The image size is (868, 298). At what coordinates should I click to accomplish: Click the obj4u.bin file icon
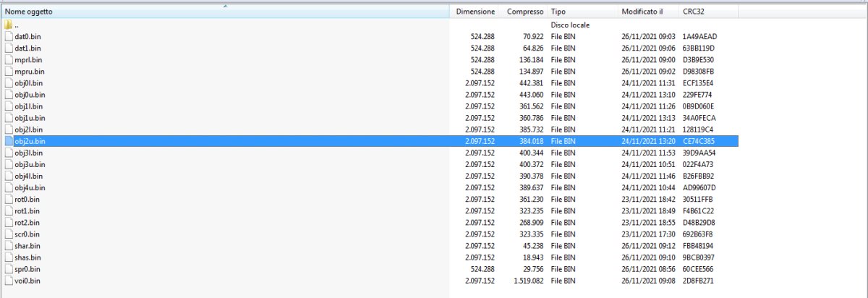(x=8, y=187)
